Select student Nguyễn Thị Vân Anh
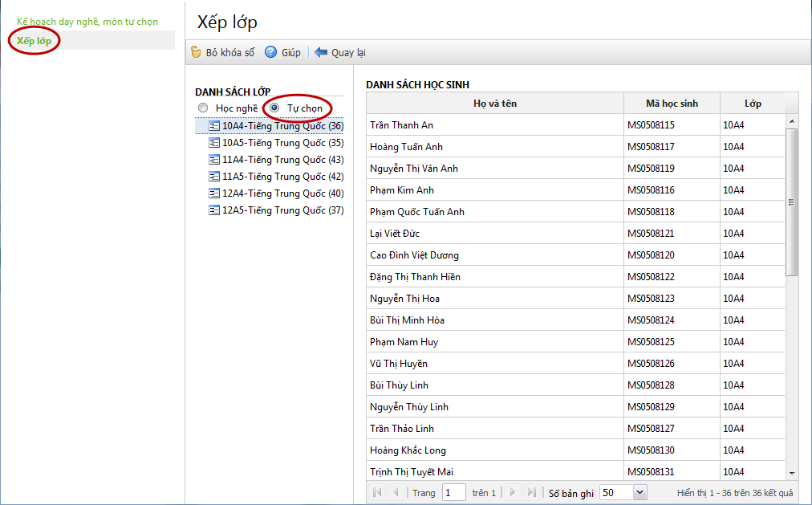 [x=414, y=169]
